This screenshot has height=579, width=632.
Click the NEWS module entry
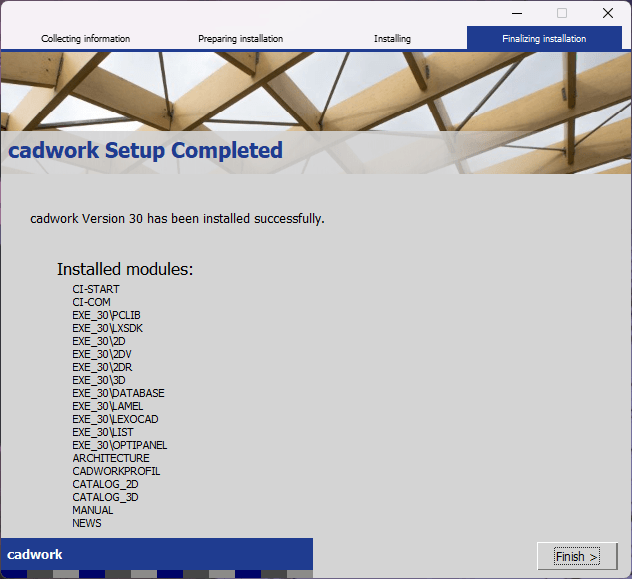(x=87, y=523)
